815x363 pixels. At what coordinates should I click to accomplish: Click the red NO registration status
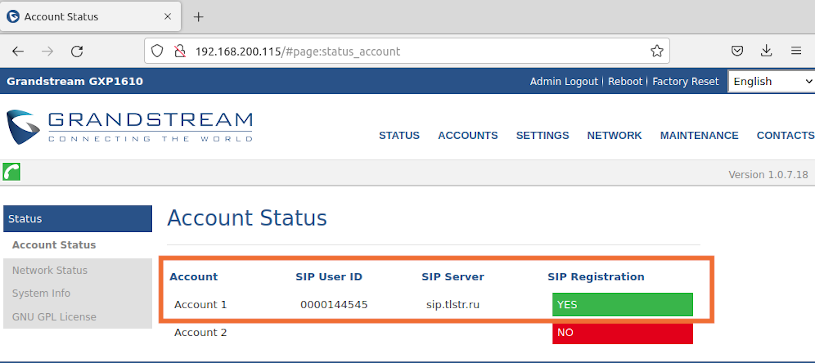[622, 333]
